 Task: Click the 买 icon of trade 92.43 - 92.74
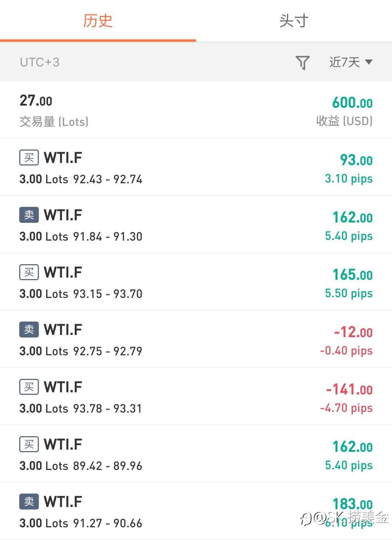pos(29,157)
